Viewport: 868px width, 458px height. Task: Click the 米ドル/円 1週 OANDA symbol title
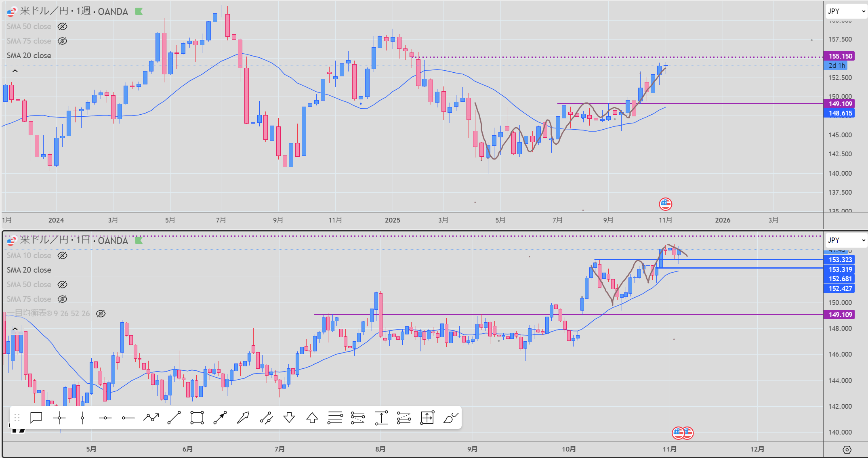74,11
